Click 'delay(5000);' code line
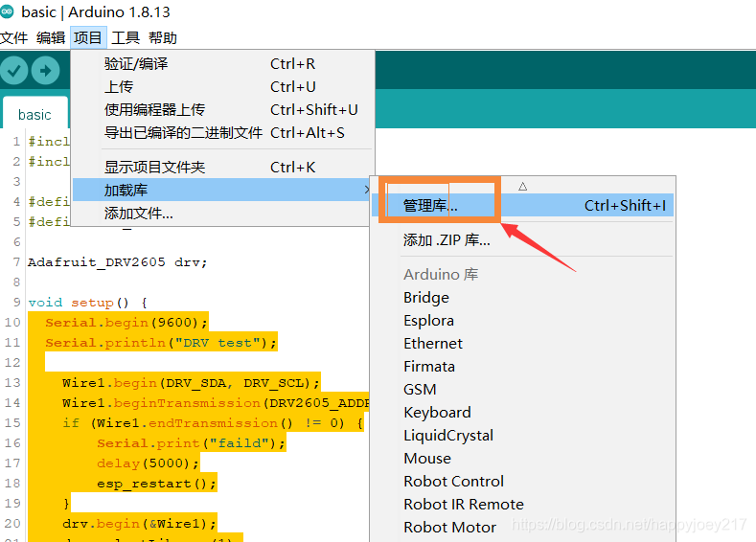 [x=148, y=463]
